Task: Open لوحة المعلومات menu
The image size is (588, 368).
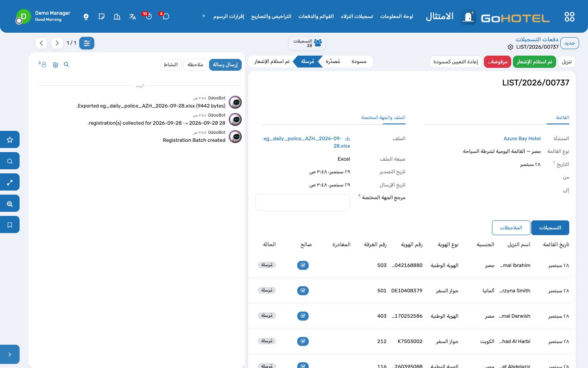Action: tap(396, 16)
